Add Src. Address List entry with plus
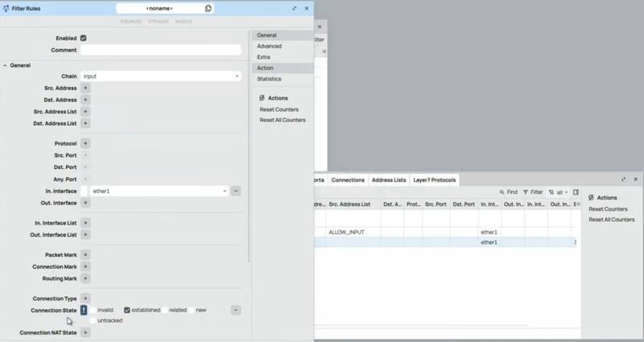Viewport: 644px width, 342px height. pyautogui.click(x=85, y=112)
